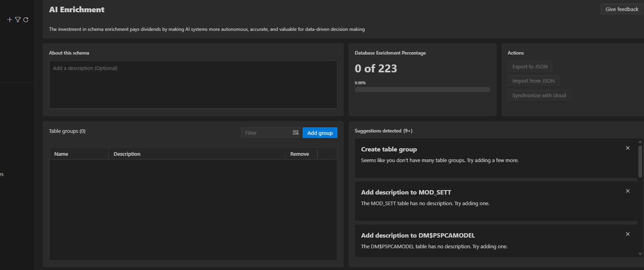Click the '0 of 223' enrichment count
The image size is (644, 270).
point(376,68)
